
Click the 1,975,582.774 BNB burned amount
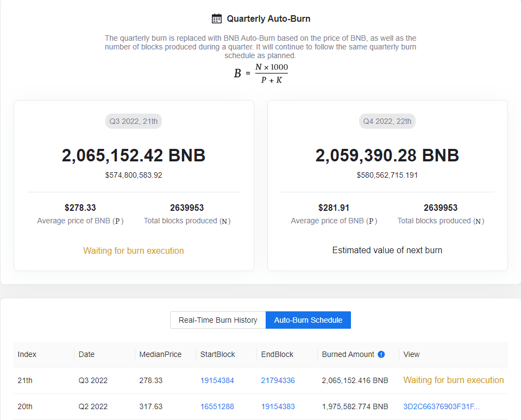355,406
